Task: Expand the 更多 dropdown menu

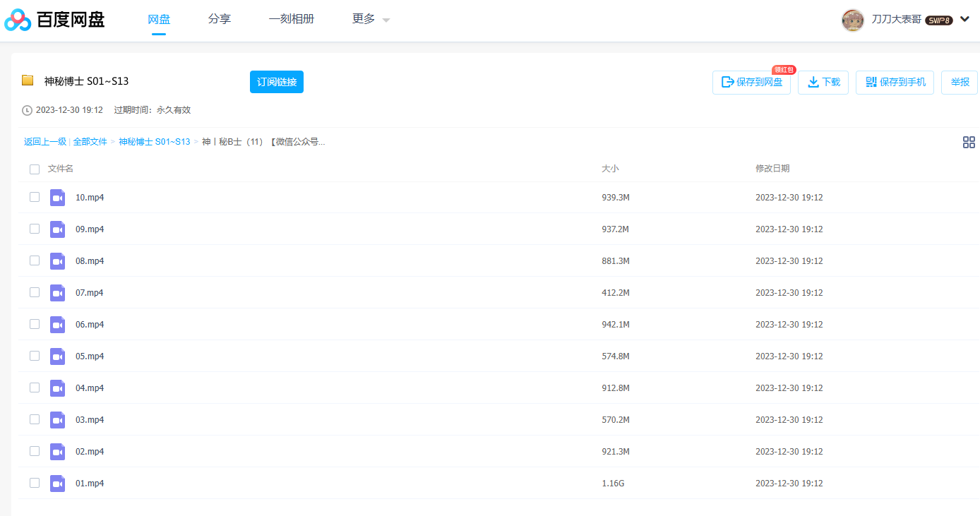Action: (371, 19)
